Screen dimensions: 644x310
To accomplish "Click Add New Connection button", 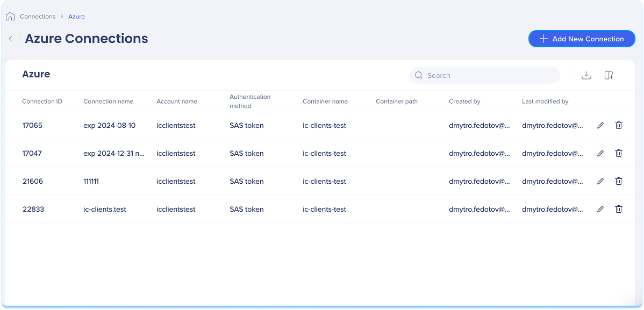I will pyautogui.click(x=582, y=39).
